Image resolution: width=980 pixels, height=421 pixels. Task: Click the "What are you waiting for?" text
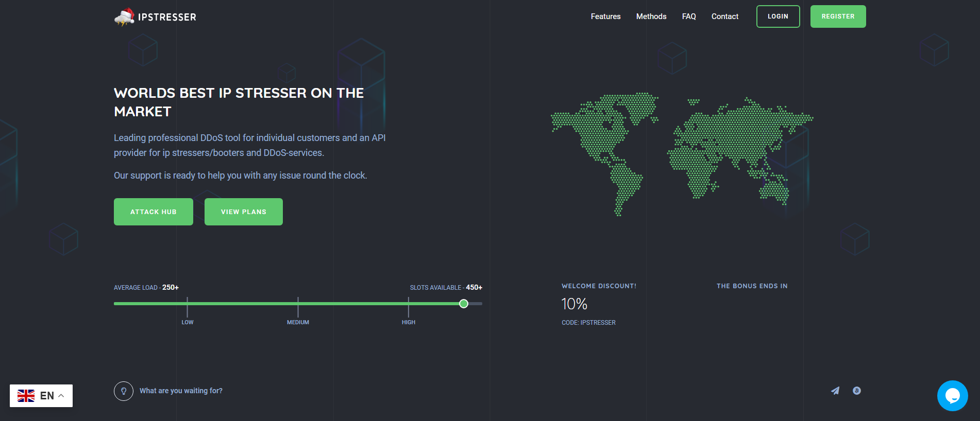click(181, 391)
